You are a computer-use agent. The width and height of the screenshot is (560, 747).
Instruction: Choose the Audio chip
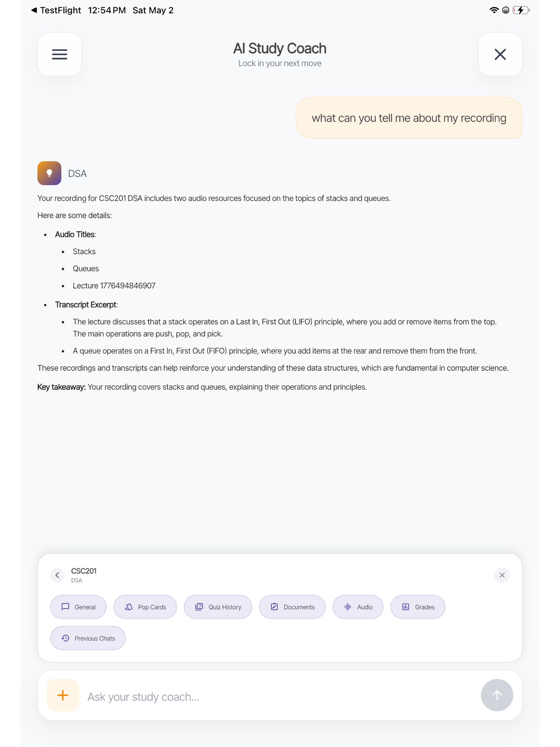point(358,607)
